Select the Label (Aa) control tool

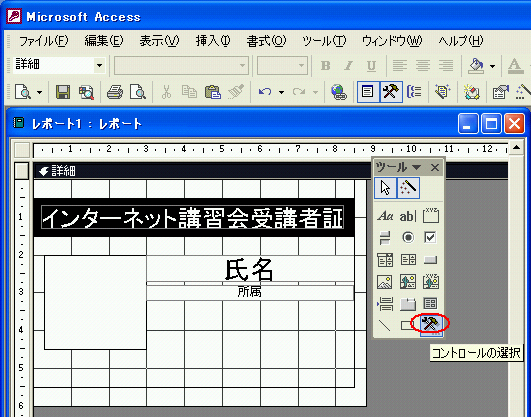click(385, 216)
